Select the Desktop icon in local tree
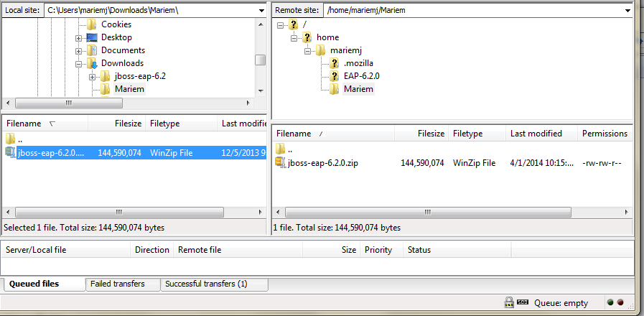Viewport: 644px width, 316px height. coord(92,37)
